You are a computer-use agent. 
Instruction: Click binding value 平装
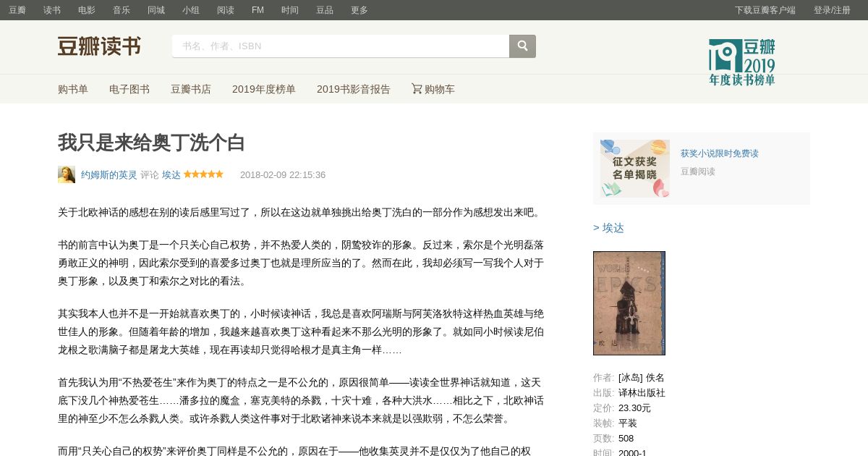click(x=628, y=423)
